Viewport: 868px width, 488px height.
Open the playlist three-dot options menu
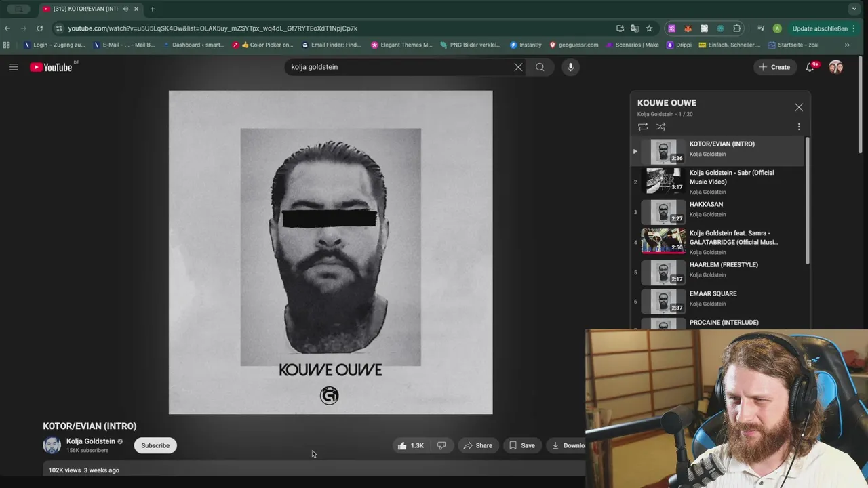point(799,127)
